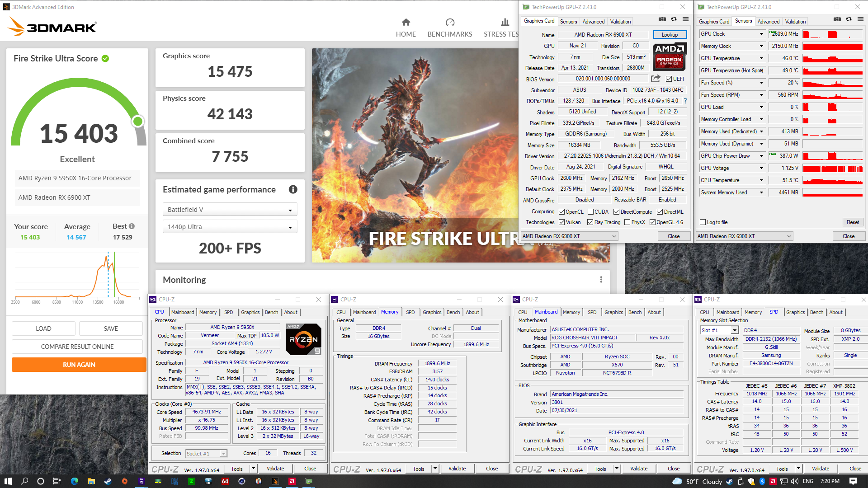Image resolution: width=868 pixels, height=488 pixels.
Task: Toggle the Vulkan checkbox in GPU-Z
Action: click(x=561, y=222)
